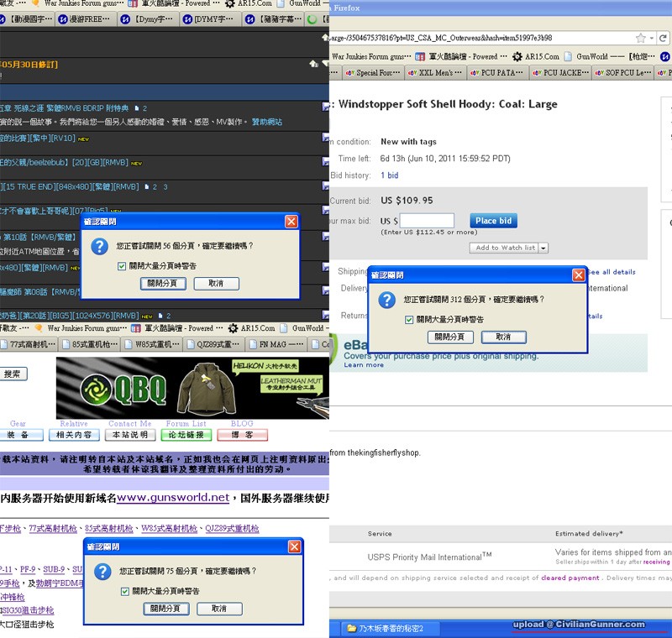Toggle the warning checkbox in 312-tab dialog
The image size is (672, 638).
pyautogui.click(x=409, y=320)
